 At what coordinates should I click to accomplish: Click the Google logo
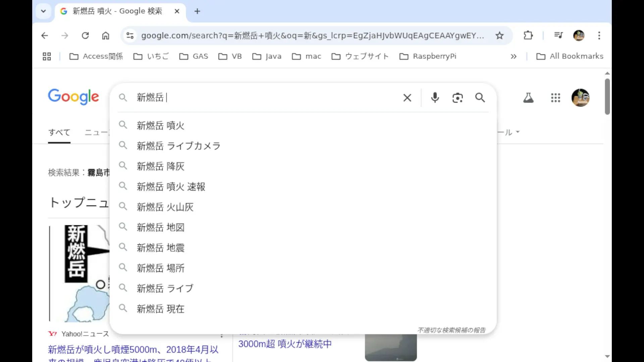[73, 97]
